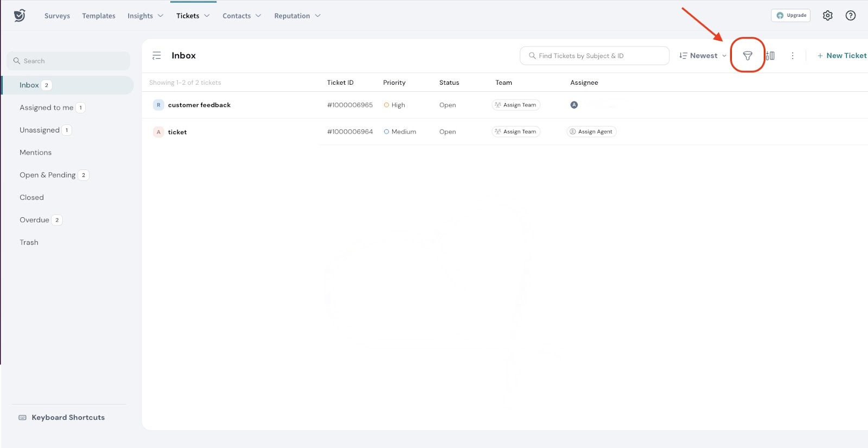Focus the Find Tickets by Subject field
This screenshot has height=448, width=868.
tap(594, 55)
